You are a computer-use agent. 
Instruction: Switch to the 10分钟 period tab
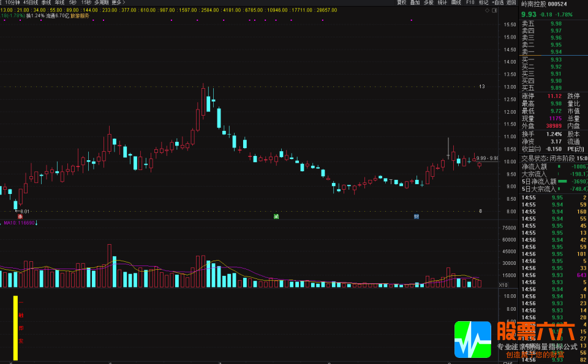tap(13, 2)
